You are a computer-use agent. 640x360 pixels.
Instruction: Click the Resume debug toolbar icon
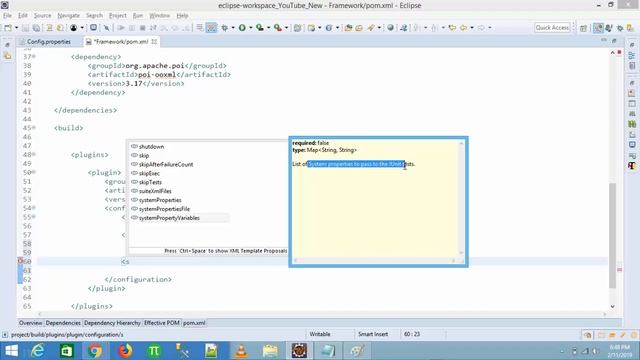[121, 28]
